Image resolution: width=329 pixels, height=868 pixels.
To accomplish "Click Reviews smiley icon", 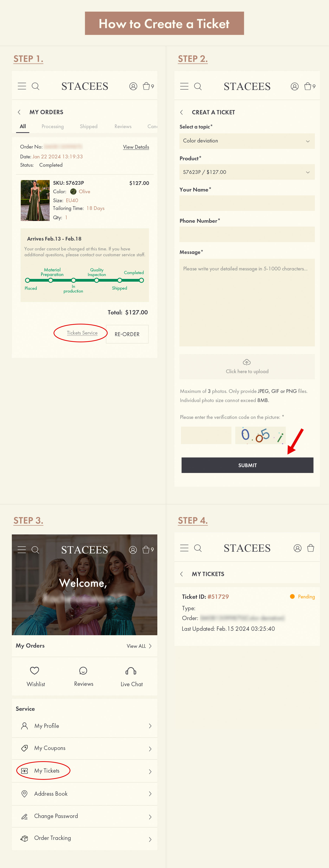I will 83,670.
